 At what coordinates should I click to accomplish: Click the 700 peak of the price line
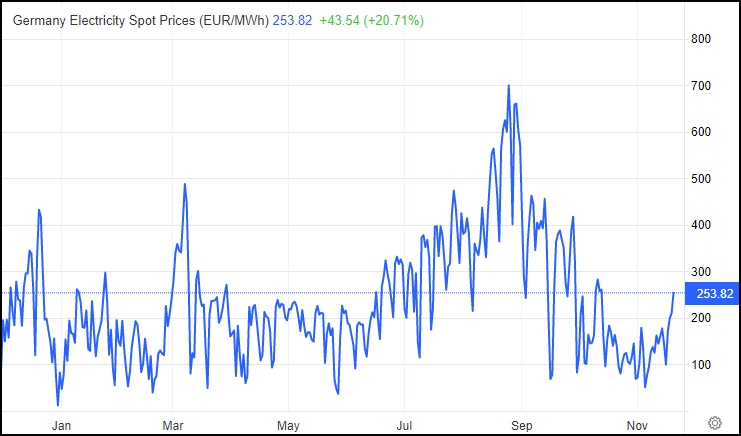click(508, 85)
